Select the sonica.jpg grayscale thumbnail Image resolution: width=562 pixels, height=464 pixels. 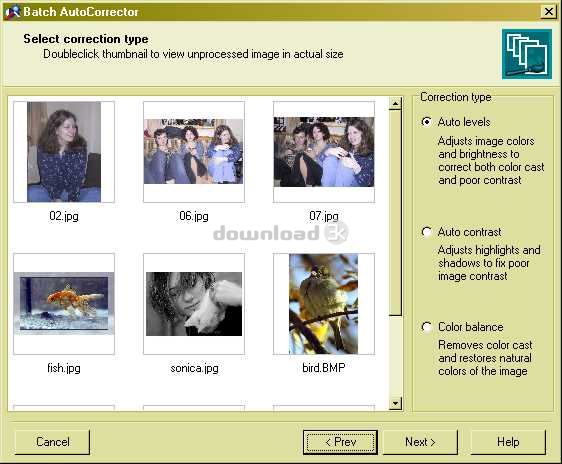pos(194,304)
